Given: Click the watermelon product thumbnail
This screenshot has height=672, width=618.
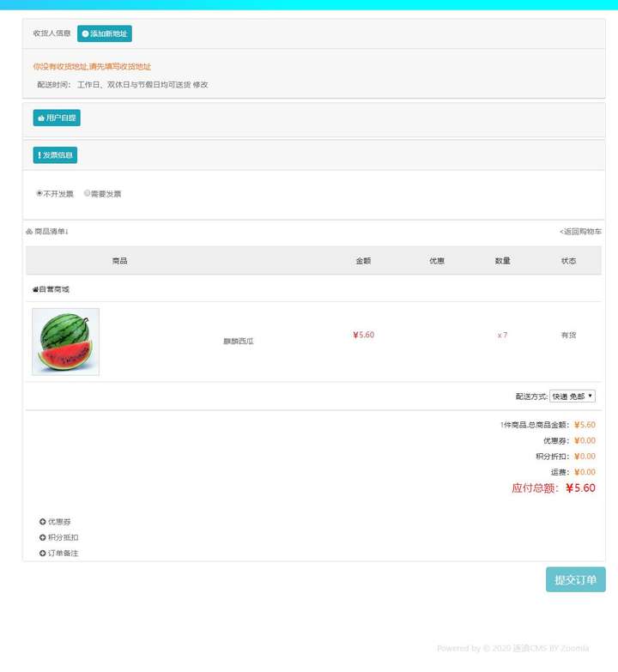Looking at the screenshot, I should coord(65,342).
